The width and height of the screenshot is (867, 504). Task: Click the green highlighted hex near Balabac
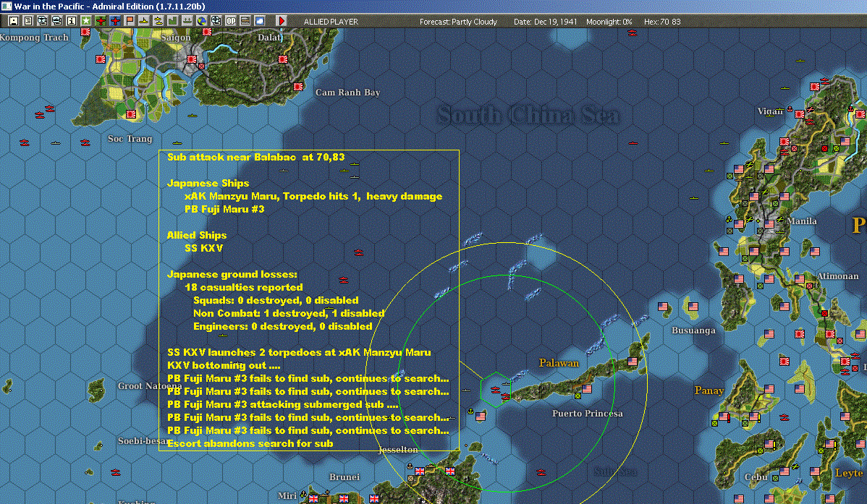coord(496,390)
